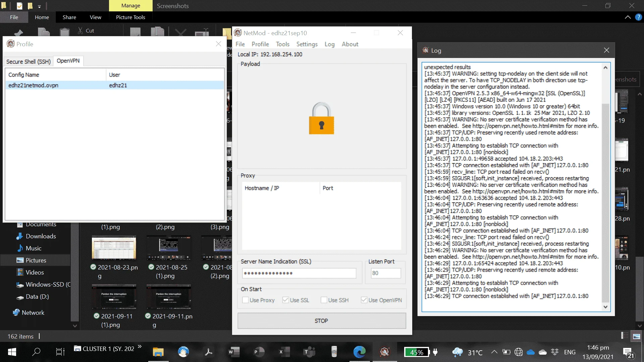Enable the Use SSH checkbox
644x362 pixels.
324,300
